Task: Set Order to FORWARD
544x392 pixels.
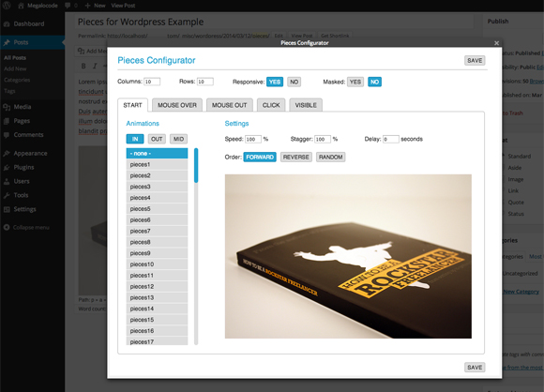Action: [x=260, y=158]
